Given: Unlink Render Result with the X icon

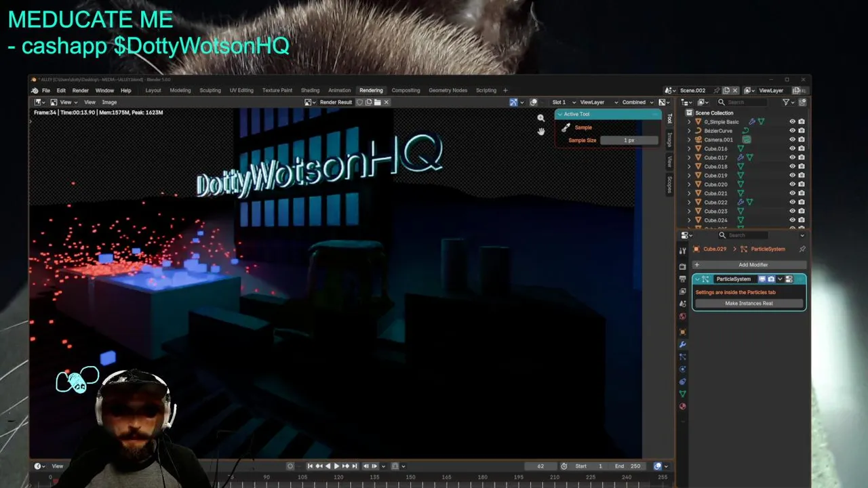Looking at the screenshot, I should (386, 102).
